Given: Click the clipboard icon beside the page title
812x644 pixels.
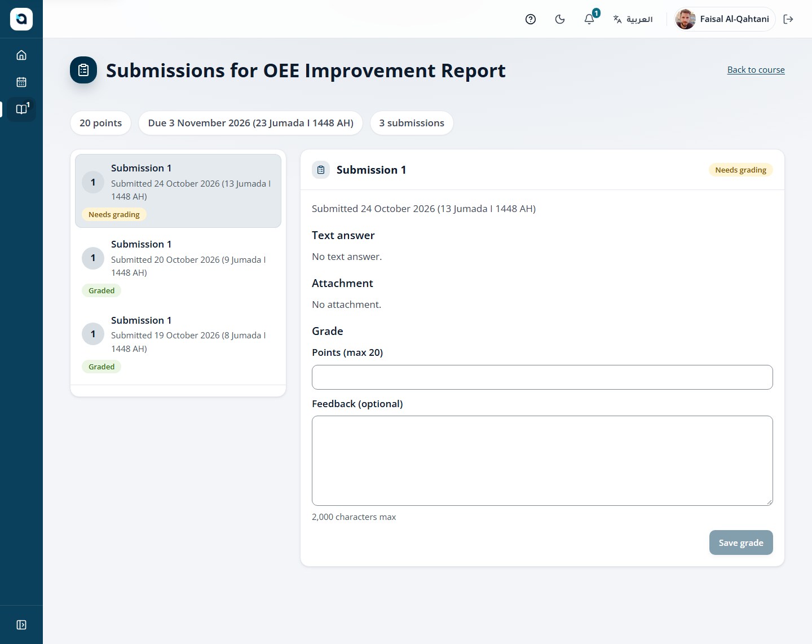Looking at the screenshot, I should 83,70.
